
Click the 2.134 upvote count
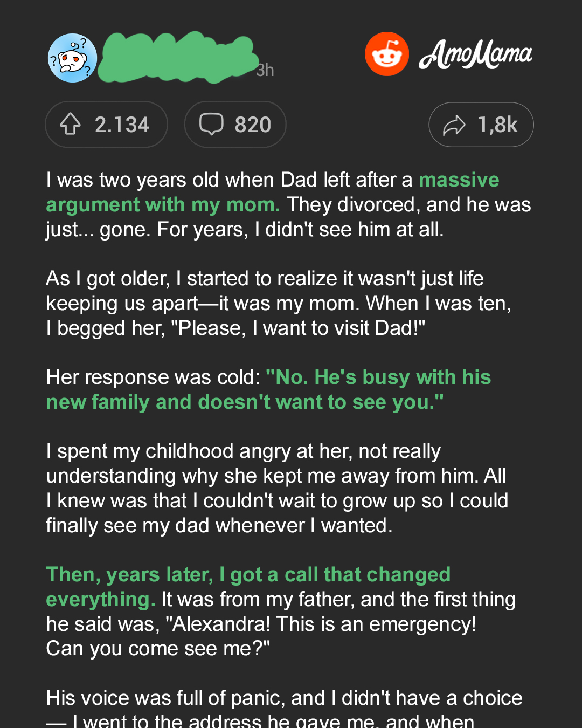coord(122,125)
